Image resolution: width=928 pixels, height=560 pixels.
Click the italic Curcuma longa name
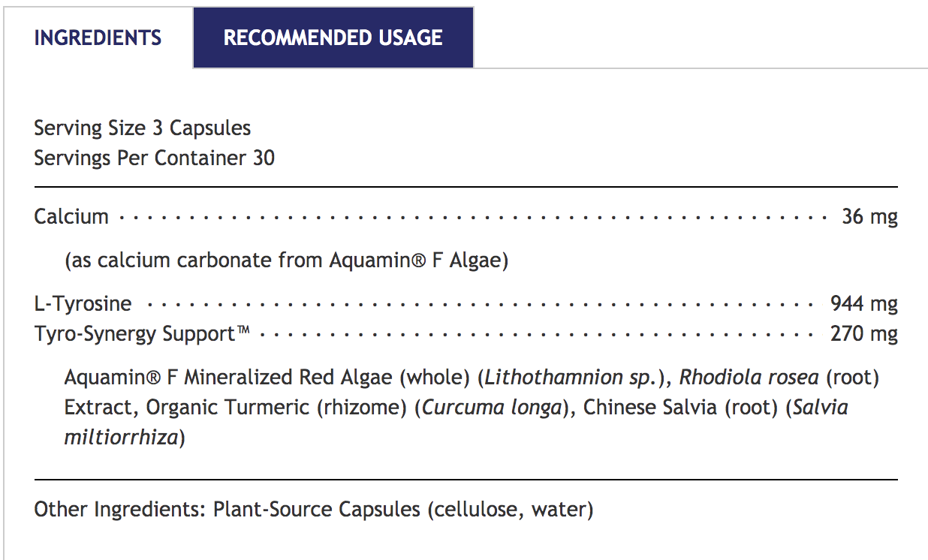pyautogui.click(x=491, y=407)
